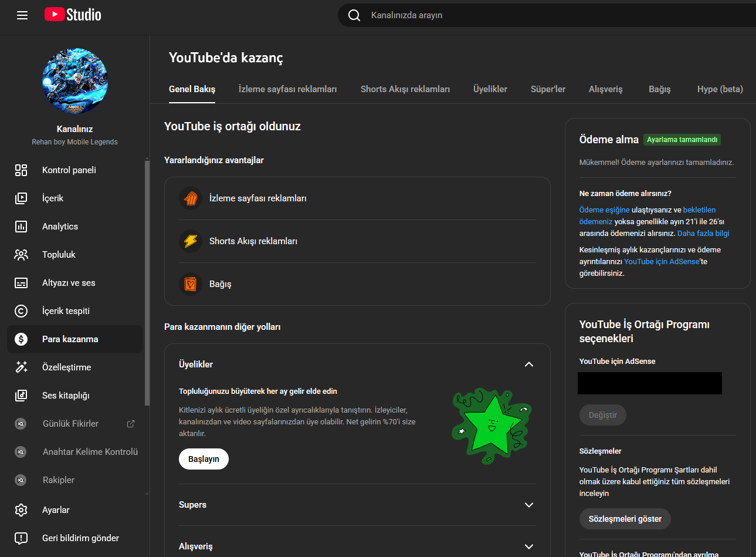Open the İzleme sayfası reklamları tab
The image size is (756, 557).
[x=288, y=89]
